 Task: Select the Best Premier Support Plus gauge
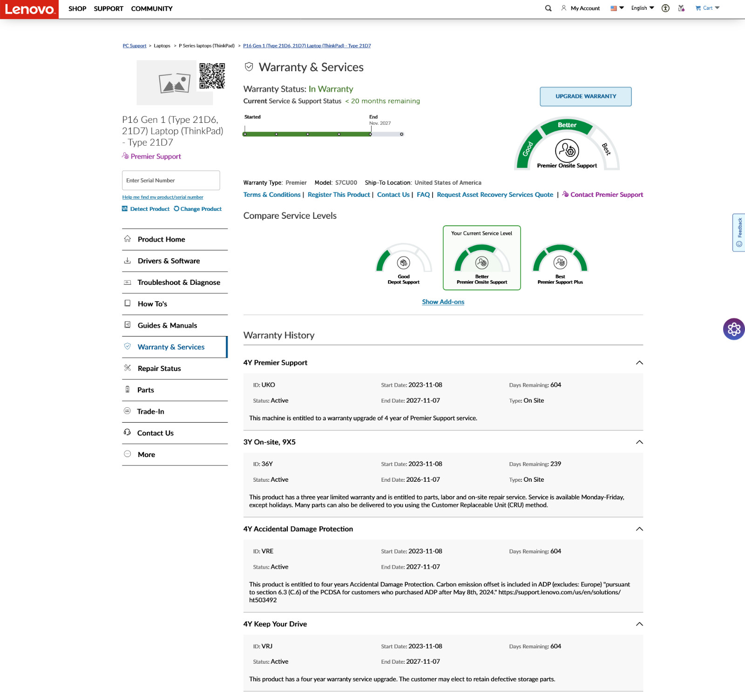pyautogui.click(x=560, y=263)
